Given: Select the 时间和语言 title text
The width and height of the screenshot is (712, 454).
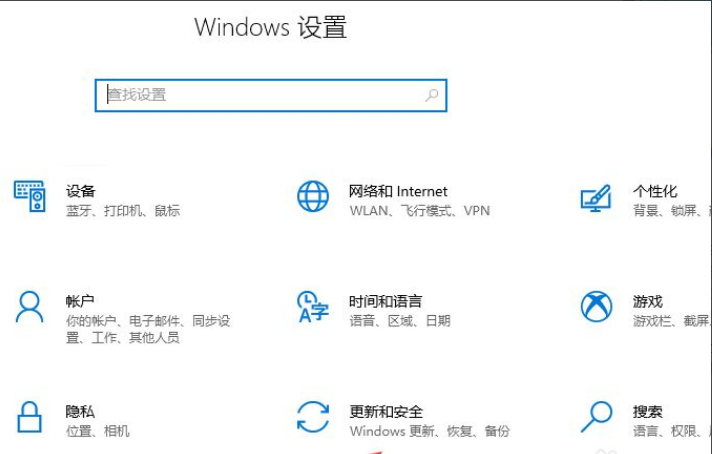Looking at the screenshot, I should 385,301.
